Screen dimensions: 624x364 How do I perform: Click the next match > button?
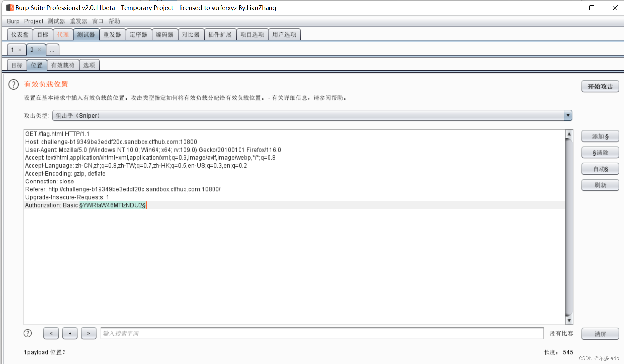[x=89, y=333]
